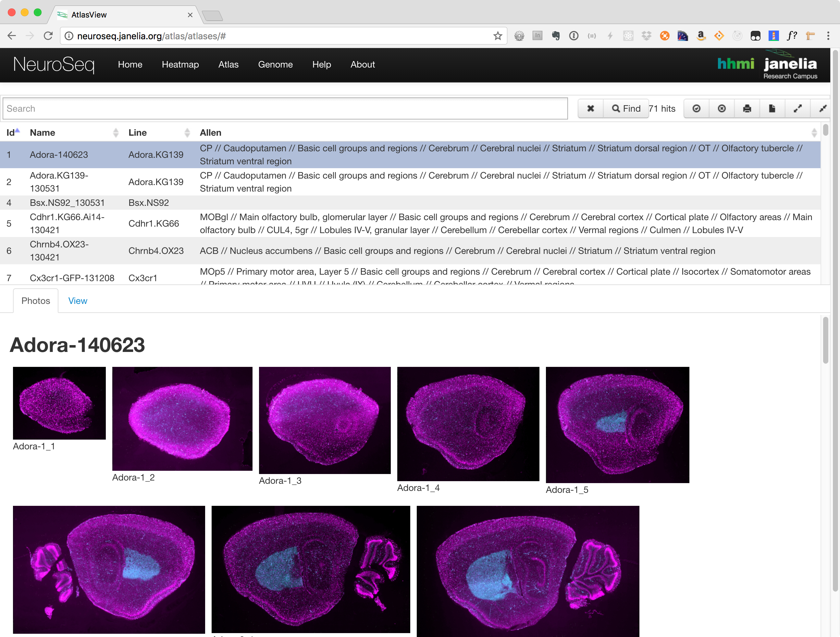Screen dimensions: 840x637
Task: Click the site info icon in address bar
Action: (69, 36)
